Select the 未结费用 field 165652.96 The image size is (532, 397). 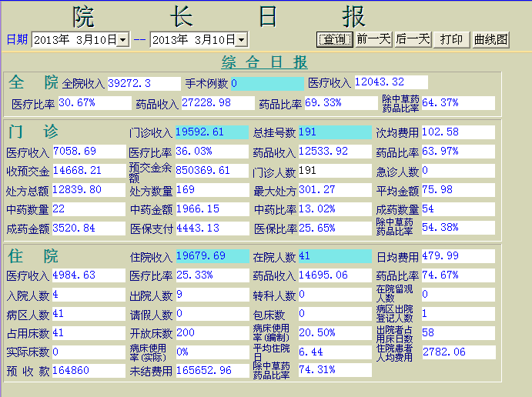pos(212,371)
